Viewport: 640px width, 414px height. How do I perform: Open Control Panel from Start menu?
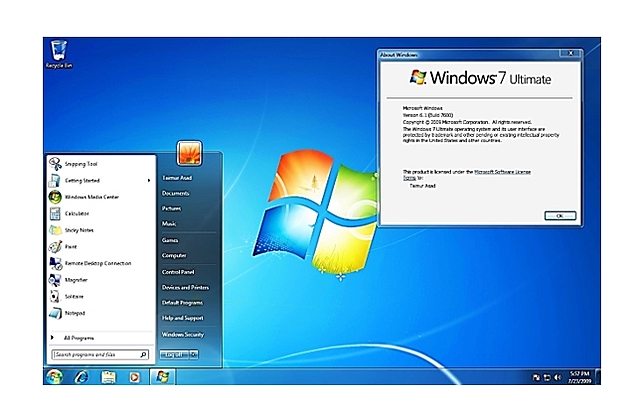point(178,272)
